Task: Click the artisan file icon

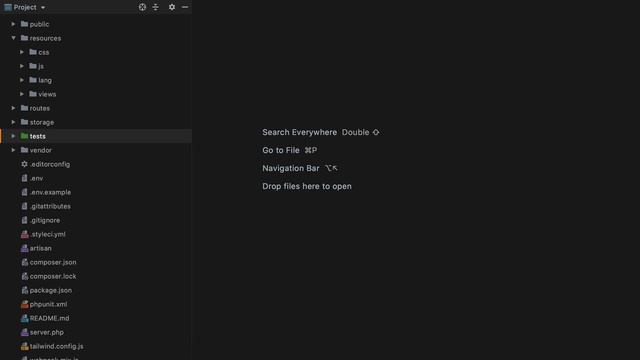Action: pyautogui.click(x=24, y=248)
